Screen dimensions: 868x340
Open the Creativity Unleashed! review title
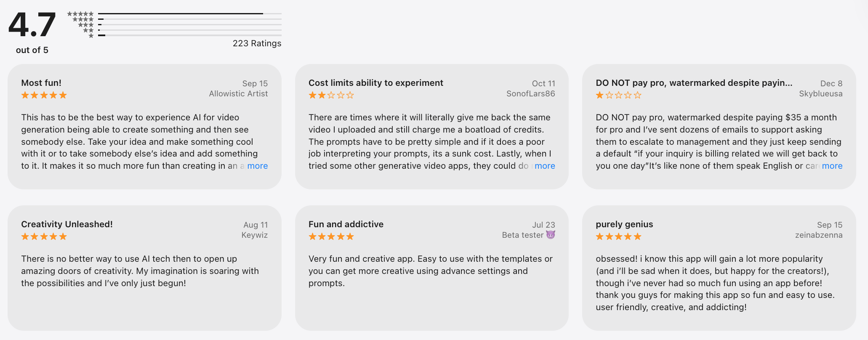coord(67,224)
